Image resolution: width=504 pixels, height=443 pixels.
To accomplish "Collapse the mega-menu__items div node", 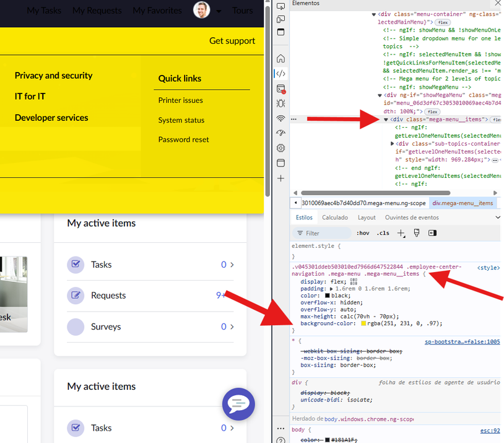I will pos(386,120).
